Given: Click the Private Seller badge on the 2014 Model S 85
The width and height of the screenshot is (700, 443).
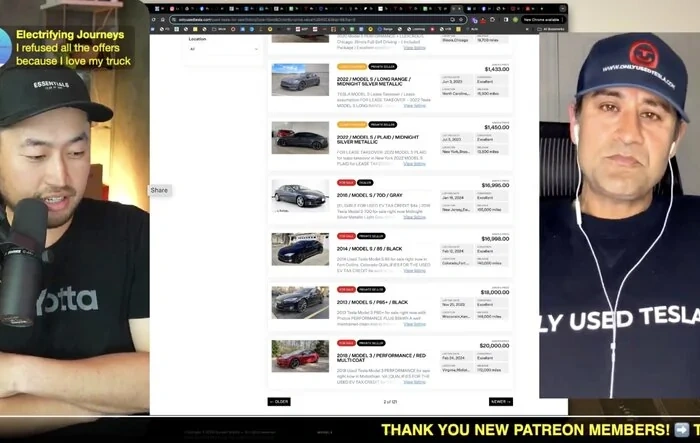Looking at the screenshot, I should pos(371,236).
